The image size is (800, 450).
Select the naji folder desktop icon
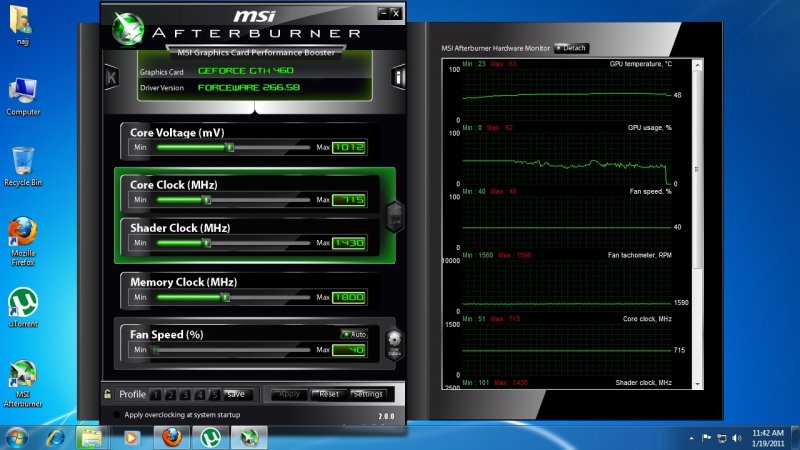pos(21,25)
